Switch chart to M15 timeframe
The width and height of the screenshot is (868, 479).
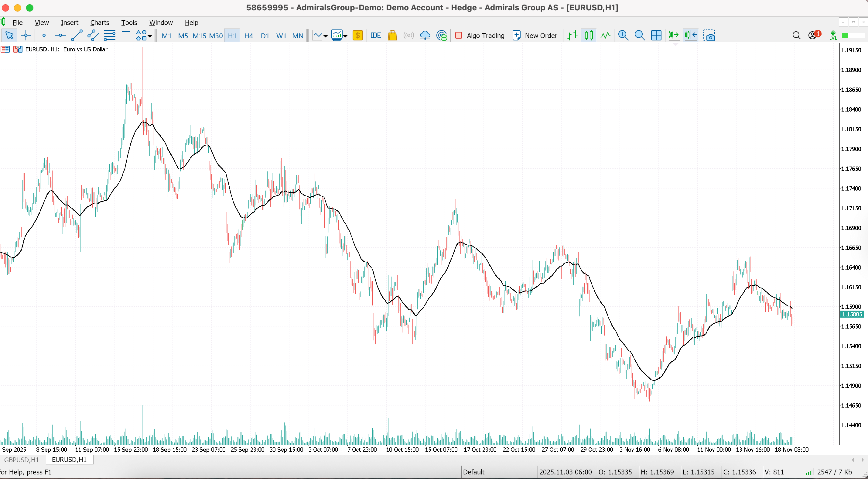(199, 36)
